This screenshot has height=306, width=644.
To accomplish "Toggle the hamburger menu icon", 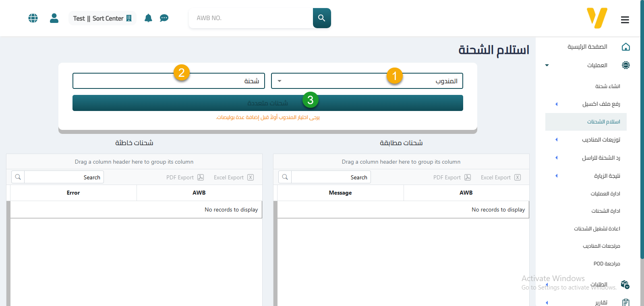I will coord(625,20).
